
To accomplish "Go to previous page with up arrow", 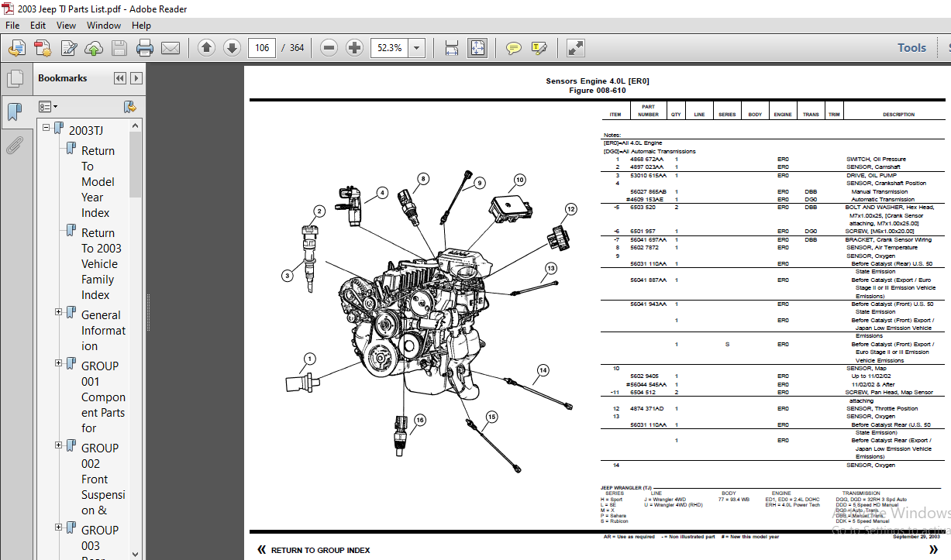I will point(206,48).
